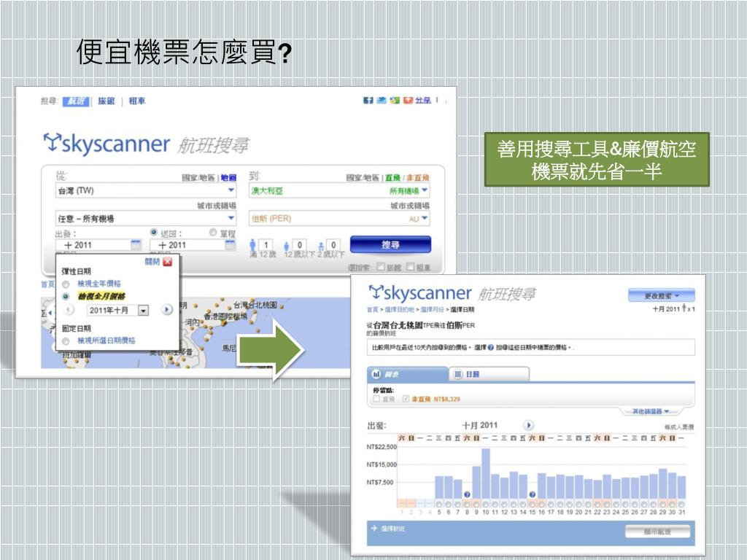747x560 pixels.
Task: Open the 伯斯 (PER) destination airport dropdown
Action: pyautogui.click(x=338, y=218)
